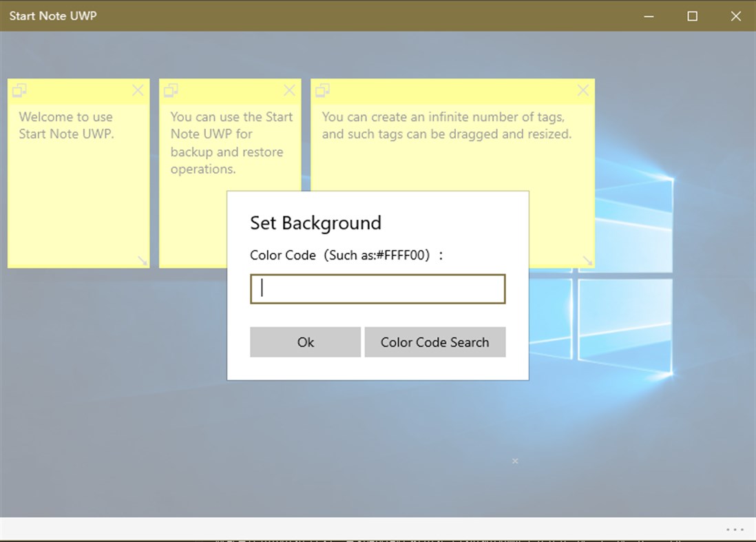The height and width of the screenshot is (542, 756).
Task: Dismiss the backup and restore note
Action: 289,90
